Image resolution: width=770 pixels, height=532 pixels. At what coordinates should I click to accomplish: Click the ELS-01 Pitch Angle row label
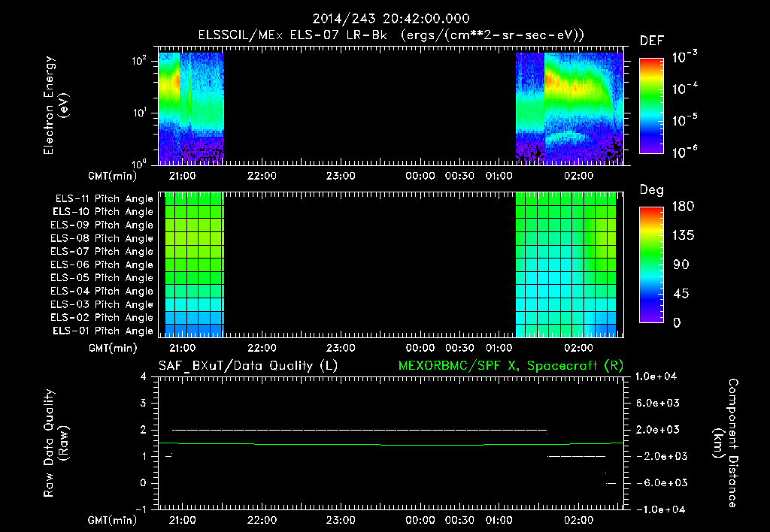click(103, 331)
